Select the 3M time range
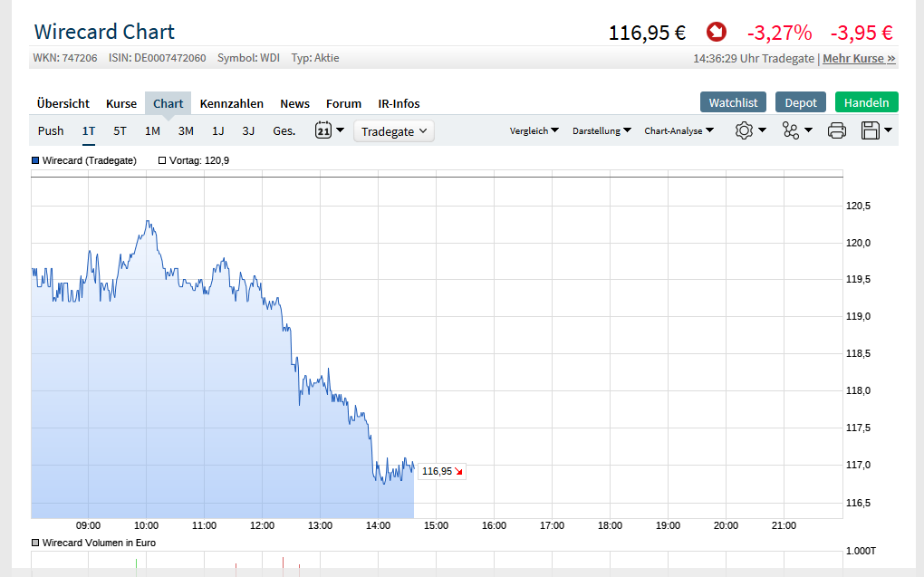 (186, 130)
